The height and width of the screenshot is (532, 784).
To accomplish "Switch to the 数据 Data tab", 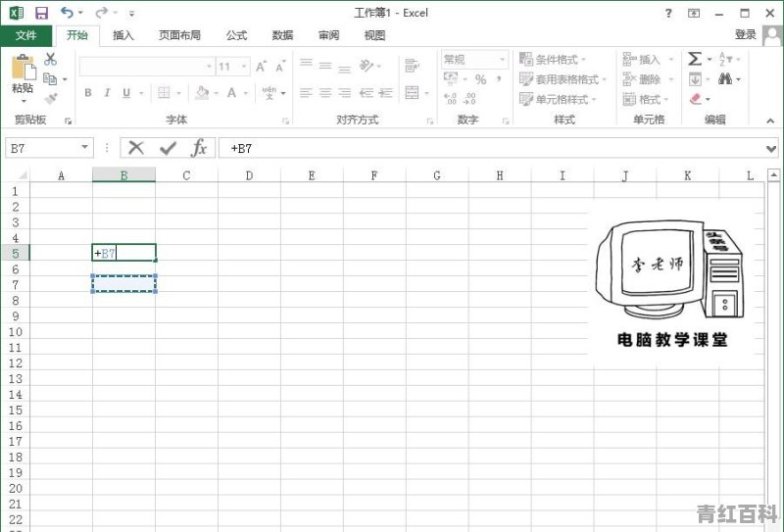I will click(282, 35).
